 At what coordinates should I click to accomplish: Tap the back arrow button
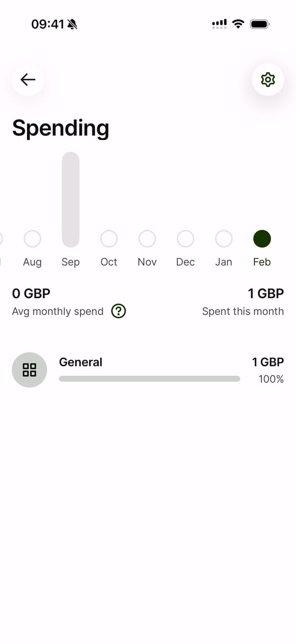coord(28,80)
